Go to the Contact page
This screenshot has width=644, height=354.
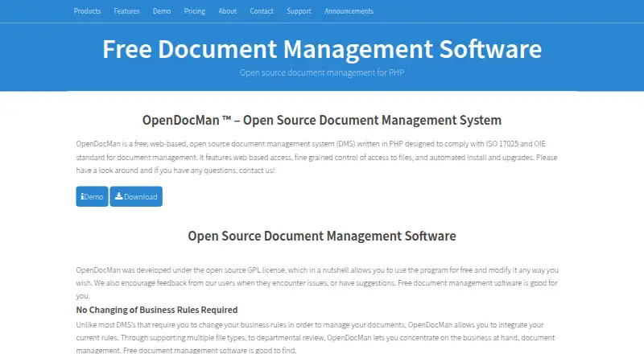click(x=262, y=11)
